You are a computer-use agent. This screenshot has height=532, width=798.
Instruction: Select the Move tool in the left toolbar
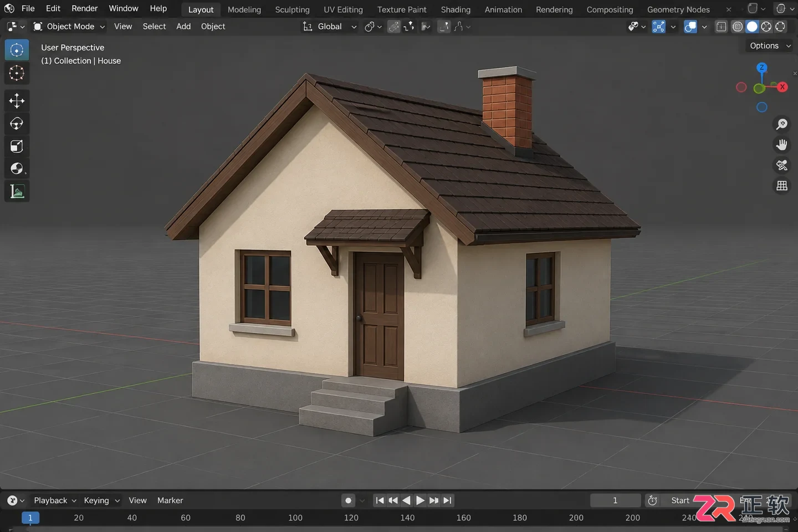tap(17, 100)
